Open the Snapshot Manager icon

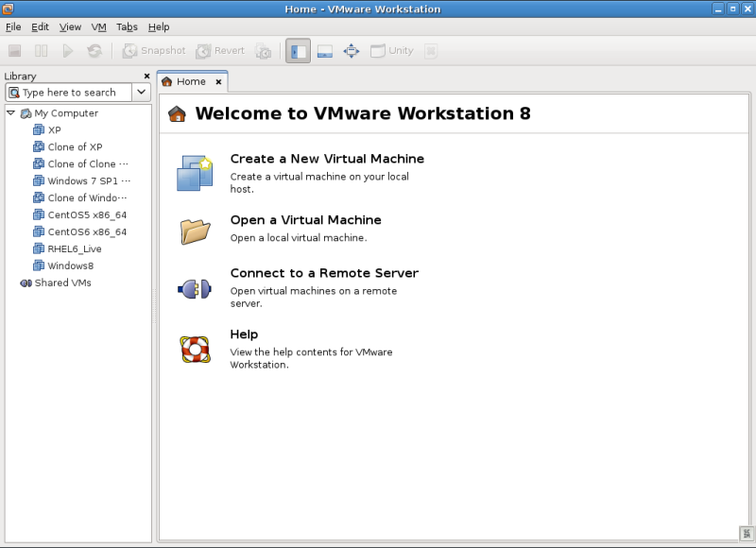265,51
